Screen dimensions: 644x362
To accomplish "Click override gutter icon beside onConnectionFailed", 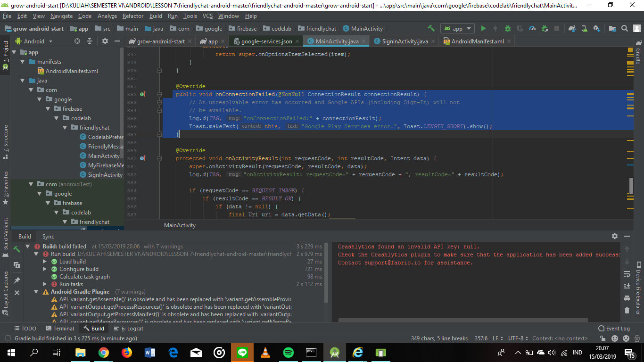I will point(143,94).
